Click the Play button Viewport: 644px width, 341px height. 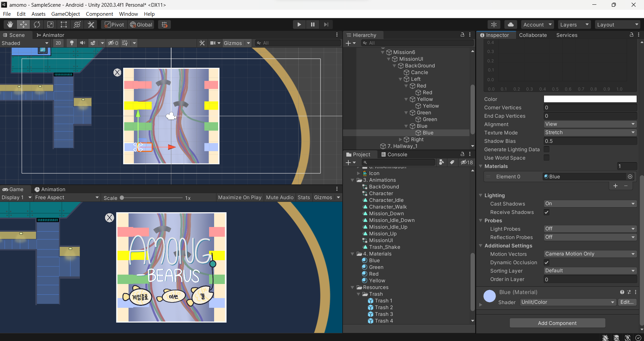coord(299,24)
